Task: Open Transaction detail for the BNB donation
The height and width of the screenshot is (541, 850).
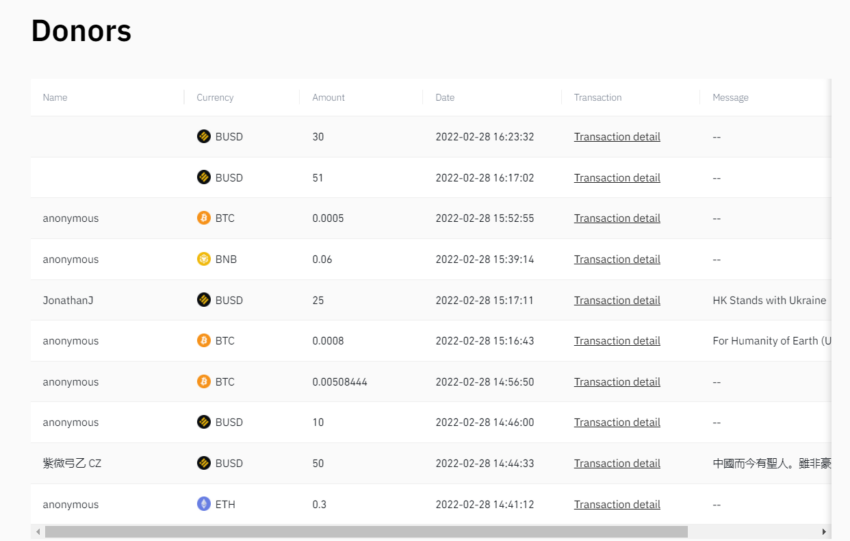Action: coord(617,259)
